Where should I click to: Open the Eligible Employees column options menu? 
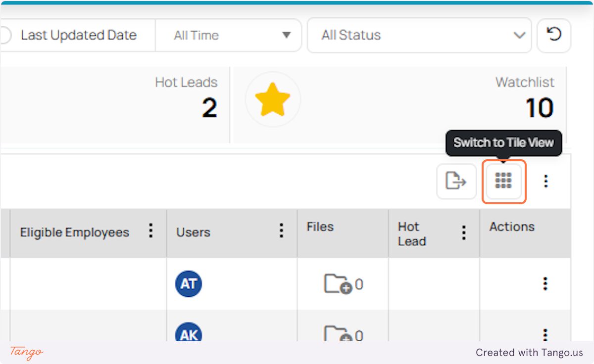150,231
